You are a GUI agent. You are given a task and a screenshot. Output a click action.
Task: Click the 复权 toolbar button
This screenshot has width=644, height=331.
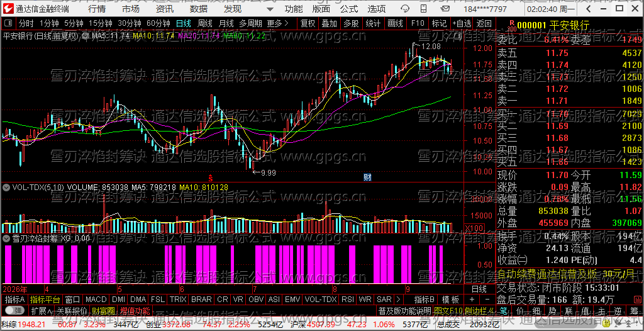click(308, 23)
